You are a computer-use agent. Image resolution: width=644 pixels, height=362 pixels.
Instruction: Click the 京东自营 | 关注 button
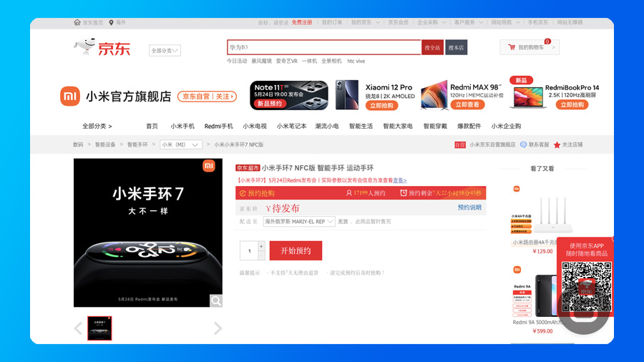(207, 97)
